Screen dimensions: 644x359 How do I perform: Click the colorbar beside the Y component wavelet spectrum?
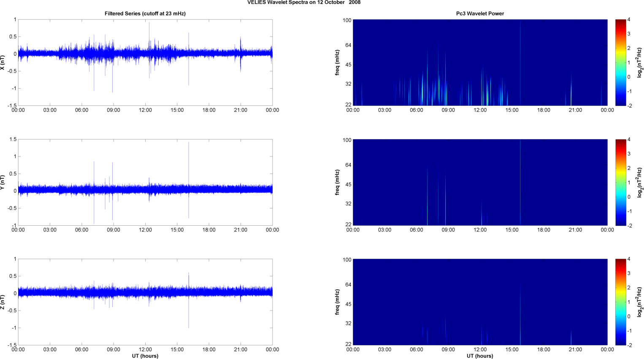point(620,182)
